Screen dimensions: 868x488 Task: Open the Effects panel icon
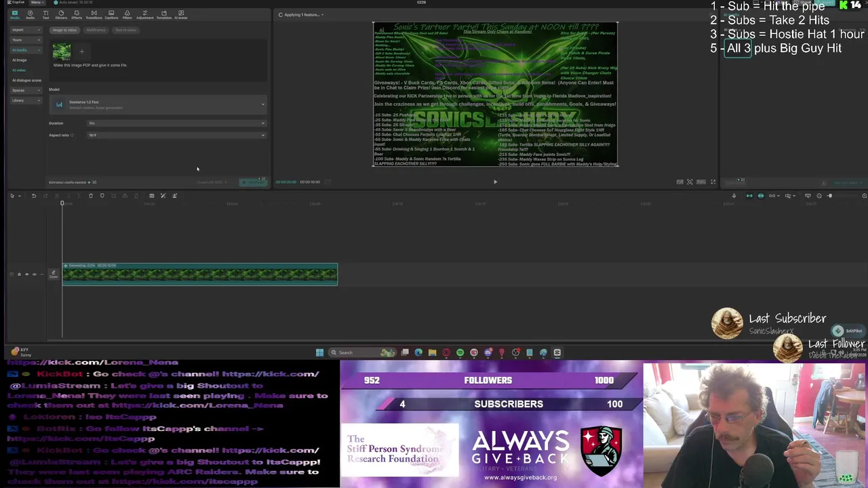pyautogui.click(x=77, y=14)
